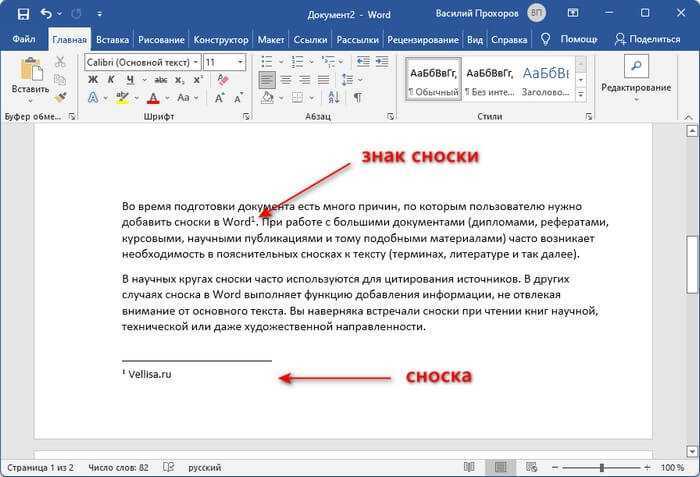Open the Макет tab
Screen dimensions: 700x477
click(271, 40)
